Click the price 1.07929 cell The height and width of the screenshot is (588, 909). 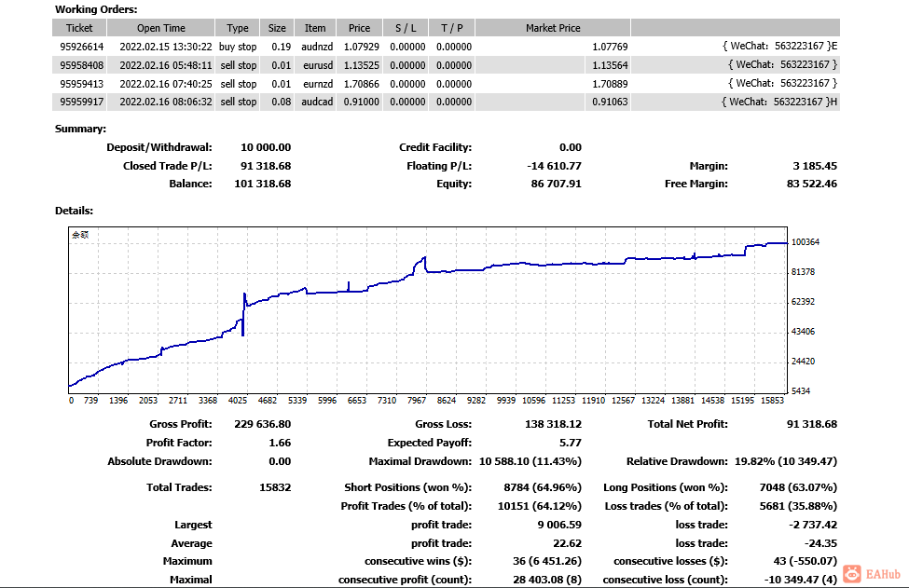pyautogui.click(x=361, y=47)
